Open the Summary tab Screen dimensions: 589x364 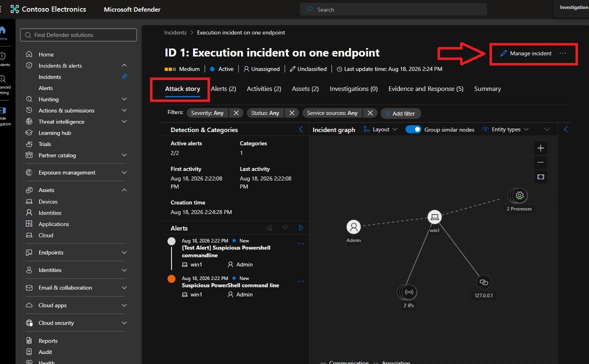[487, 89]
